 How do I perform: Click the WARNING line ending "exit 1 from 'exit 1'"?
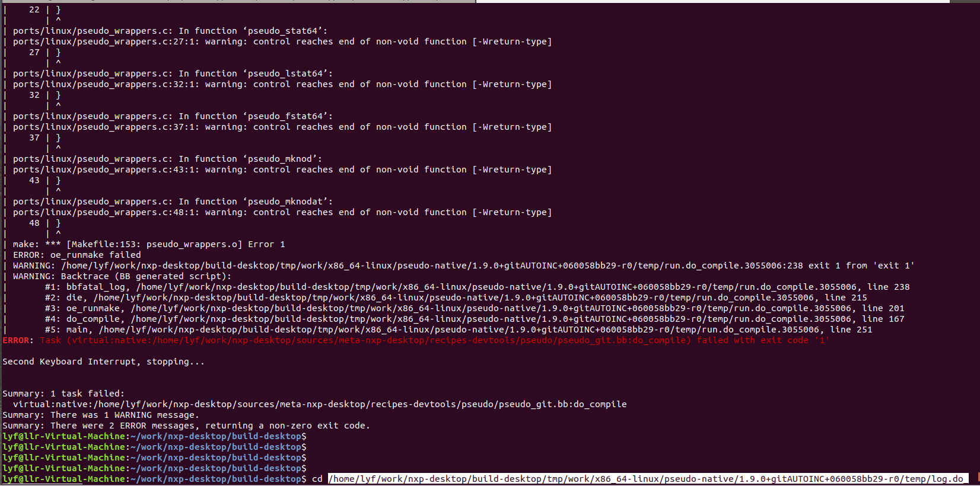pyautogui.click(x=463, y=266)
